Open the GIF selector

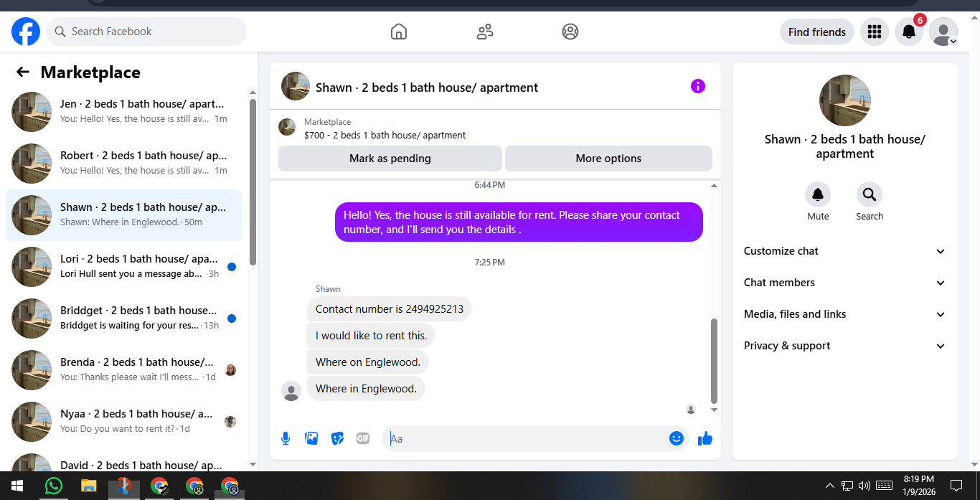coord(363,438)
